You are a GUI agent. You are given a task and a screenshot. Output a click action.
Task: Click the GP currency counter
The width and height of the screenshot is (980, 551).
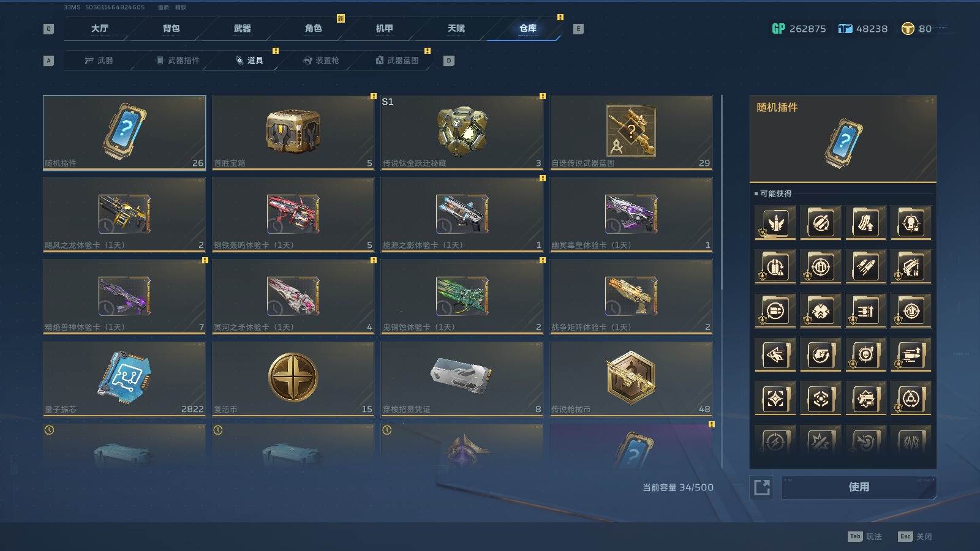pyautogui.click(x=799, y=29)
